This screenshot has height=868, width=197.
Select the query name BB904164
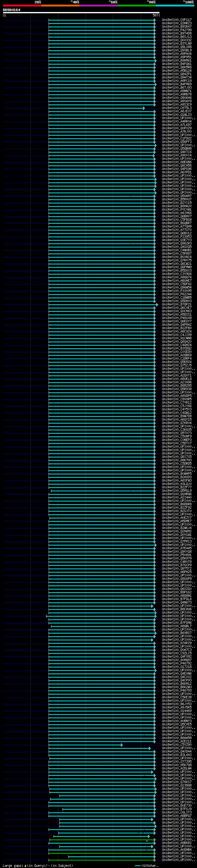(x=11, y=10)
